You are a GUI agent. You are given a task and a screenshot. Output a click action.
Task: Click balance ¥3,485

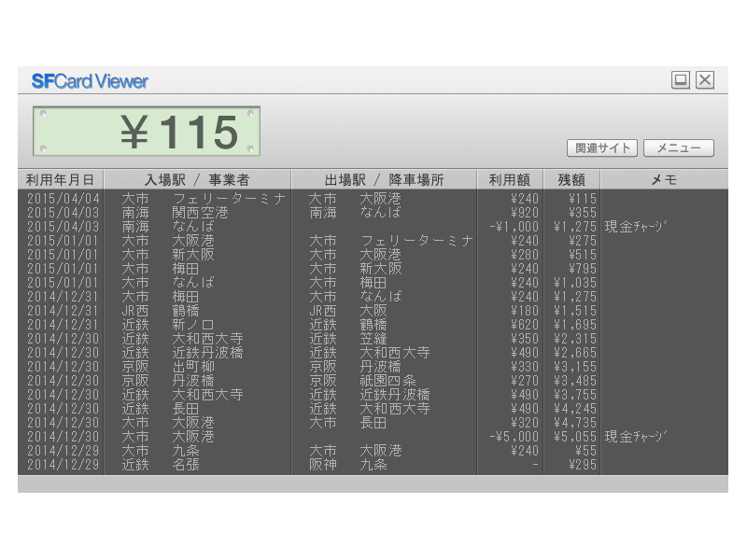point(575,381)
